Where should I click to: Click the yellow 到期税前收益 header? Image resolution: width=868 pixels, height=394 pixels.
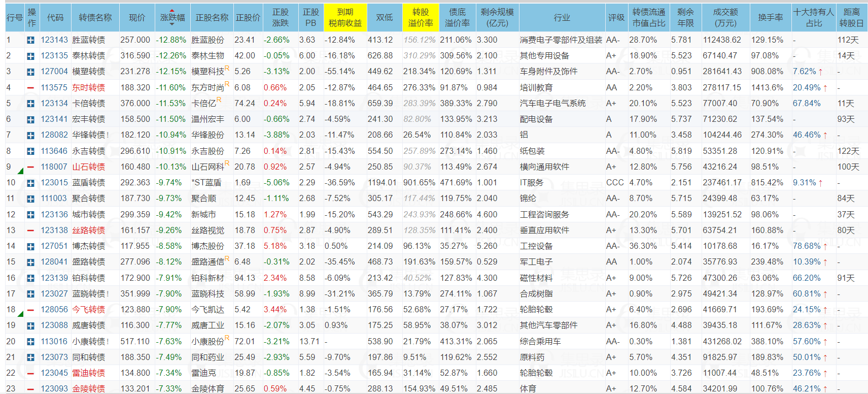345,17
